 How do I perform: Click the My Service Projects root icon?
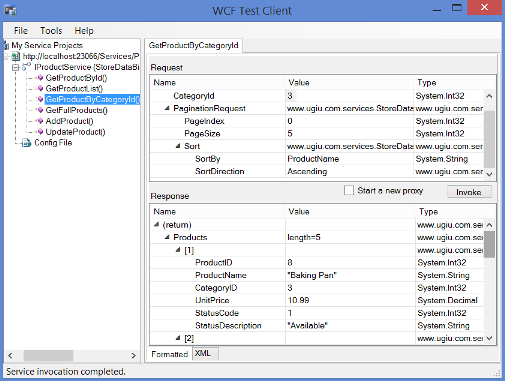pos(6,45)
